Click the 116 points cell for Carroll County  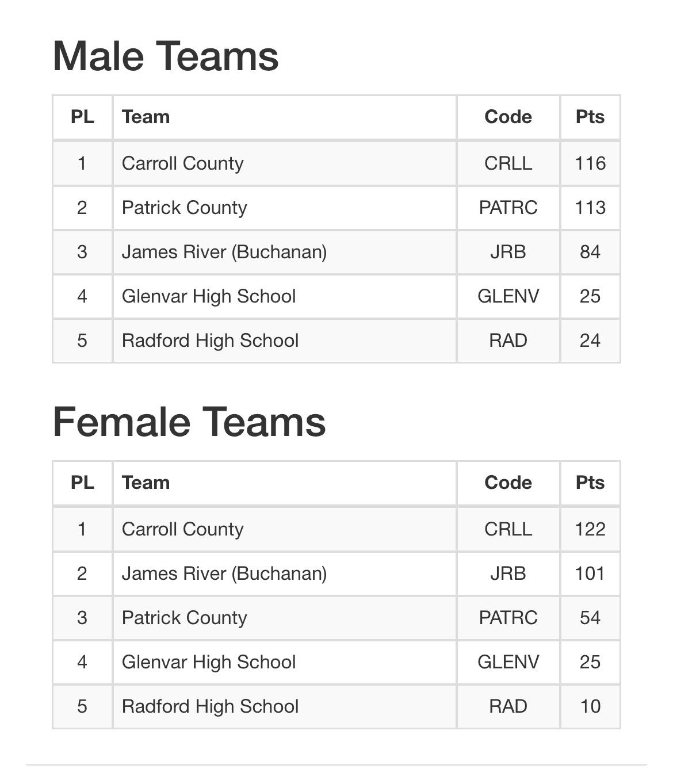pyautogui.click(x=590, y=163)
